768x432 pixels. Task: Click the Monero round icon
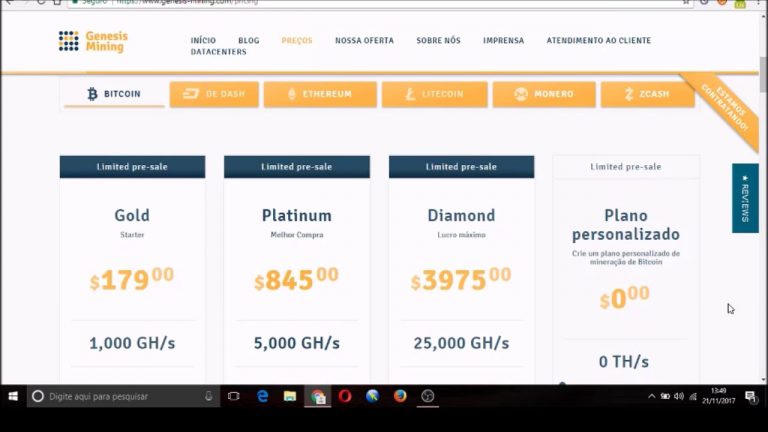pyautogui.click(x=521, y=94)
